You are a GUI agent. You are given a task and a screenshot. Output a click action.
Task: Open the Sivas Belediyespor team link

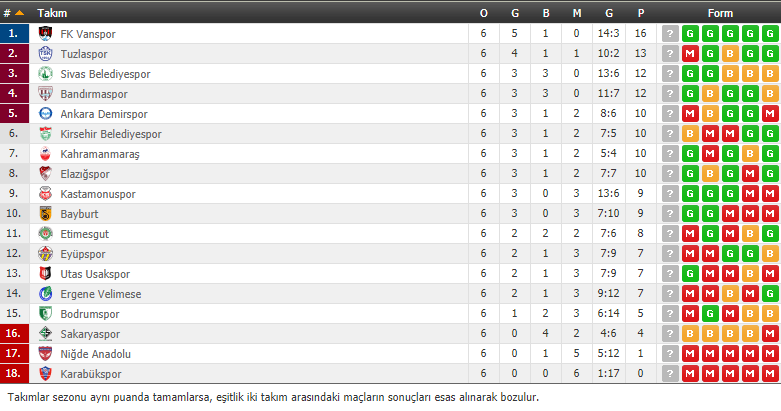coord(105,74)
